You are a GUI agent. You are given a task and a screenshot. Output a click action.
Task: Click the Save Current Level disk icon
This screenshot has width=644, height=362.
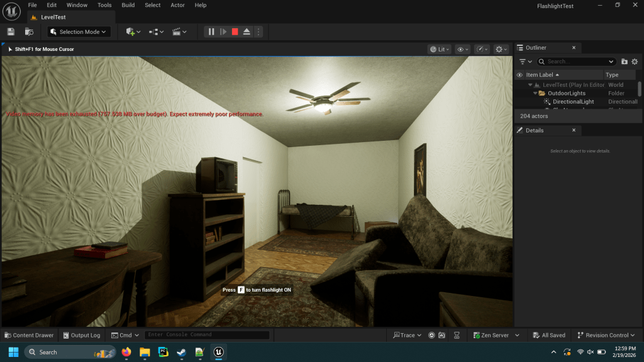click(11, 31)
